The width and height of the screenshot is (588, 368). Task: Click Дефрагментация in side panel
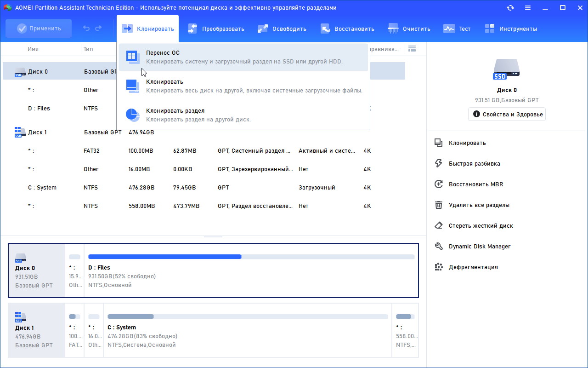(473, 267)
